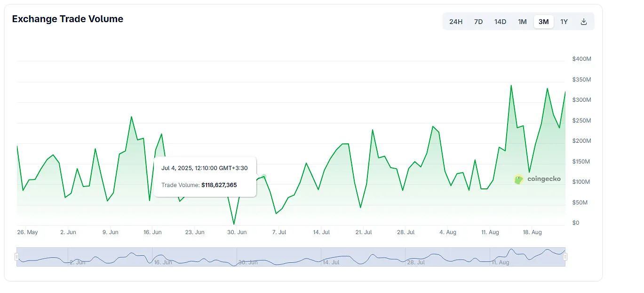Click the 18. Aug x-axis label
Screen dimensions: 644x293
coord(533,232)
